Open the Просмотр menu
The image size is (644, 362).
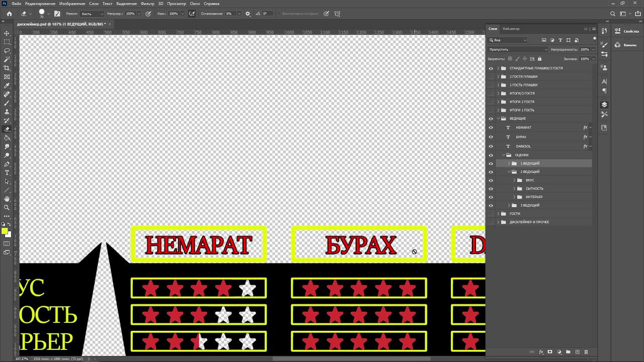pos(177,4)
